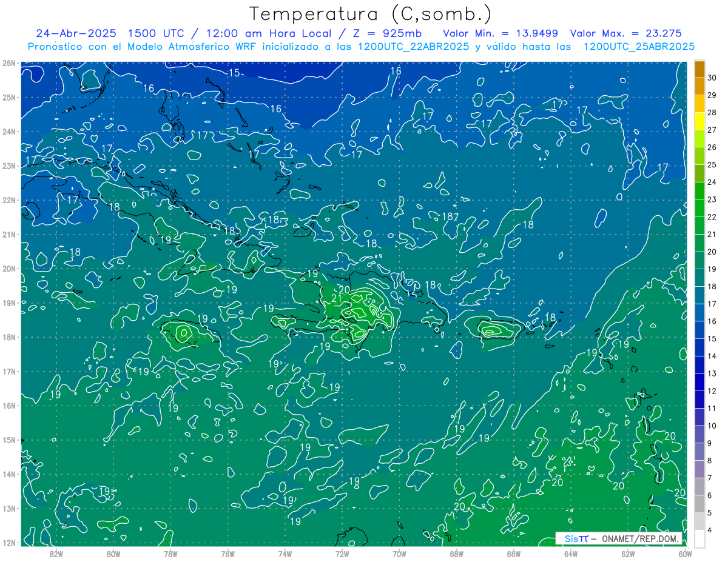Click the green colorbar segment between 22 and 23
Viewport: 728px width, 562px height.
[699, 208]
